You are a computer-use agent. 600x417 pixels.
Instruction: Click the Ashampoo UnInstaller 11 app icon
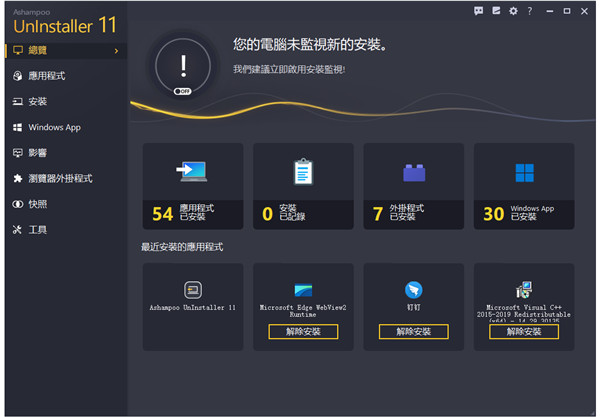point(193,290)
